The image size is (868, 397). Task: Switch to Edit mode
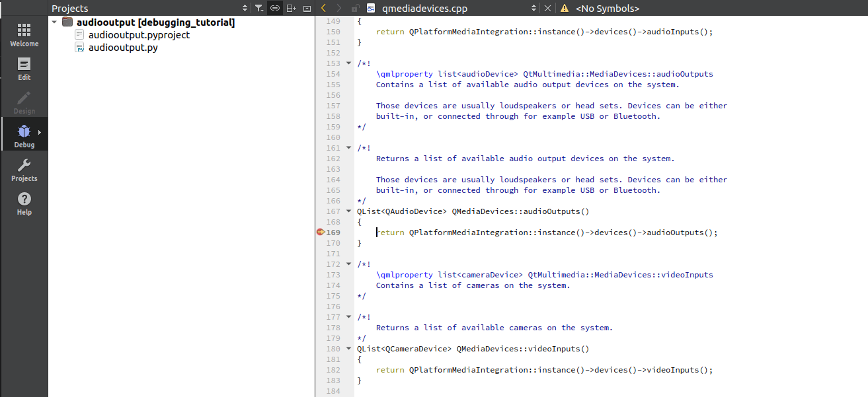click(24, 69)
